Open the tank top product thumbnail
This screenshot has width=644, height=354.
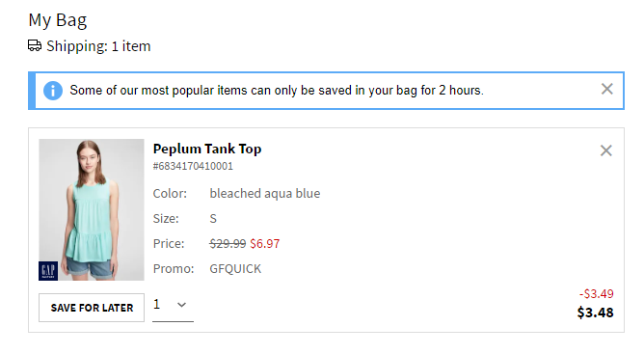tap(92, 209)
